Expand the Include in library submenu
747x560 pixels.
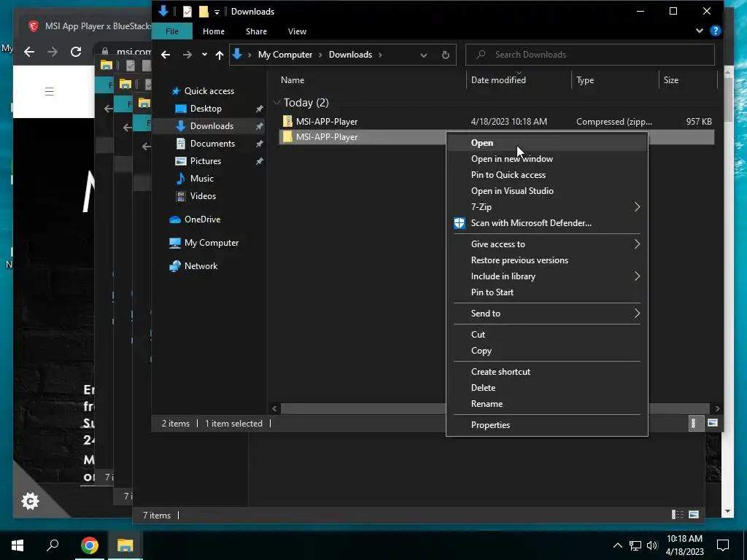click(x=547, y=276)
